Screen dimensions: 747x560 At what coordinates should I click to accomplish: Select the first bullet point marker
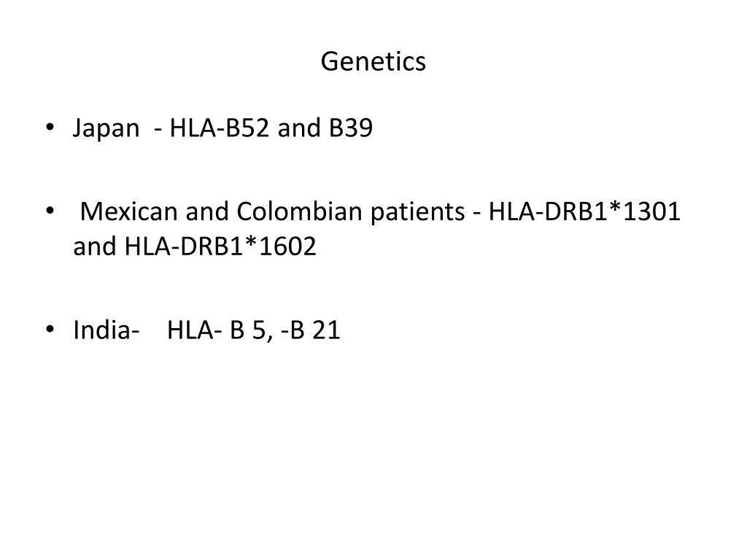(50, 127)
